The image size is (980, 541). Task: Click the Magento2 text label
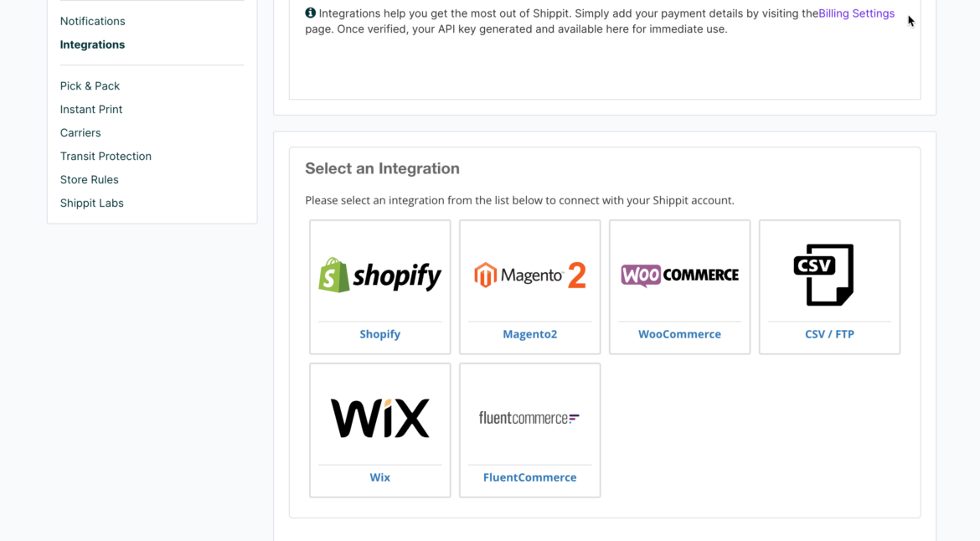[x=529, y=334]
